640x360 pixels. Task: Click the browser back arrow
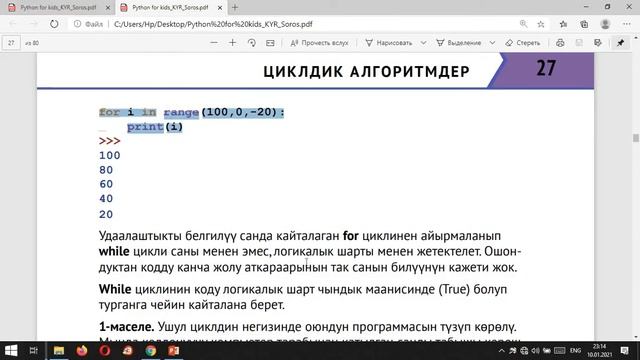coord(13,24)
